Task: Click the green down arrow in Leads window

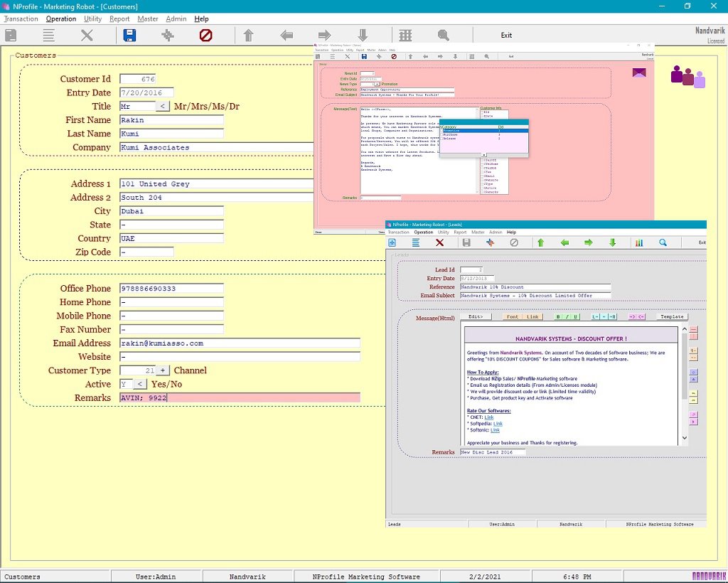Action: tap(612, 242)
